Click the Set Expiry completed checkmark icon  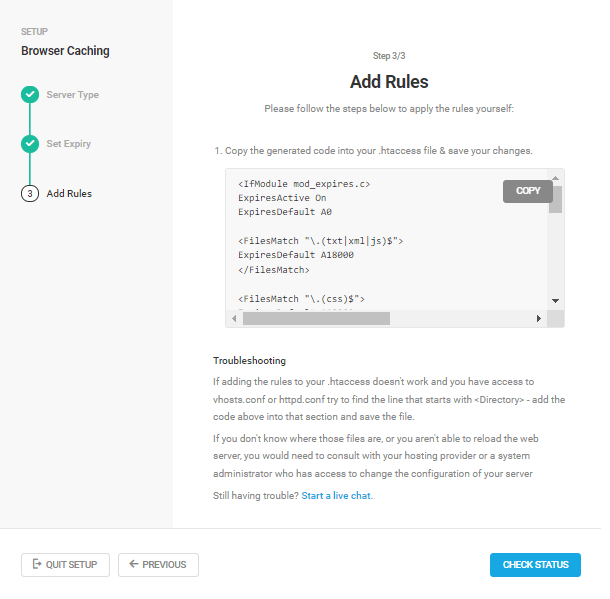(x=30, y=144)
